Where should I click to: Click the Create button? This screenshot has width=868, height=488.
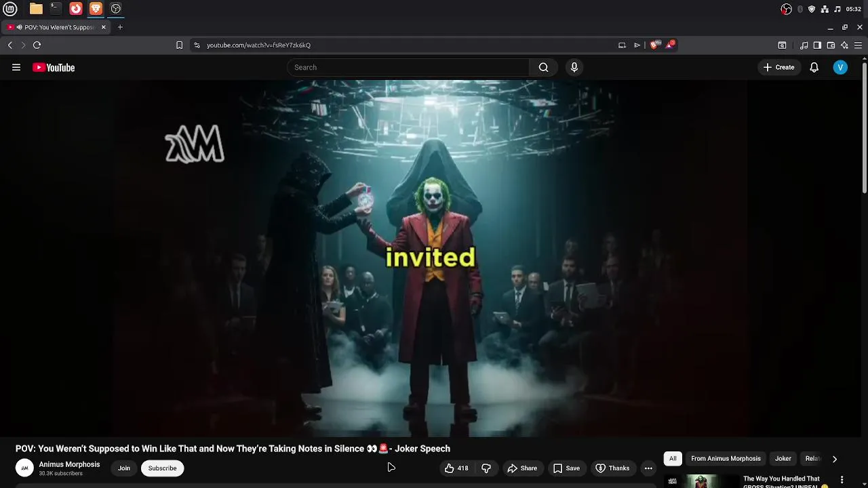778,67
